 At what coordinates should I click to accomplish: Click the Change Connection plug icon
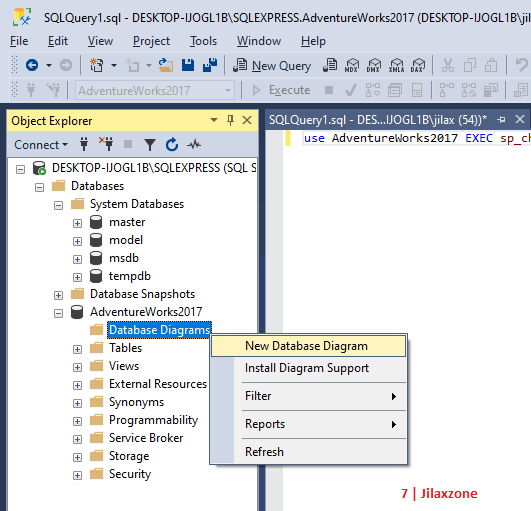(x=54, y=90)
